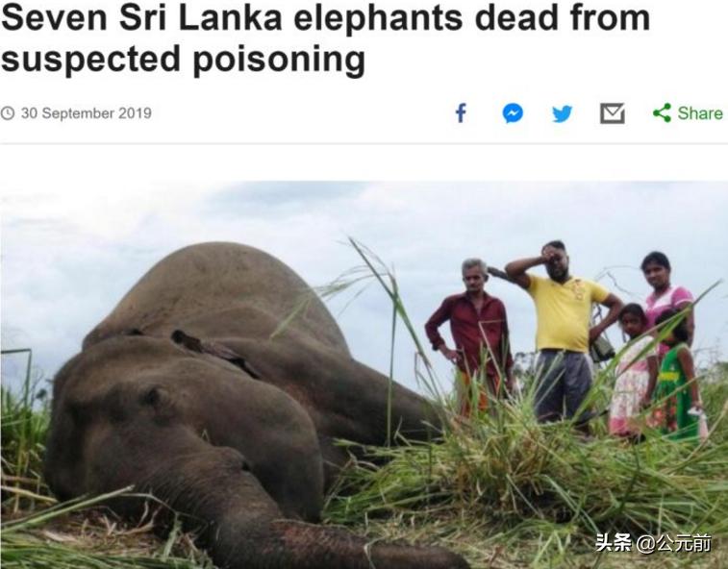
Task: Click the girl in white floral dress
Action: (x=633, y=371)
